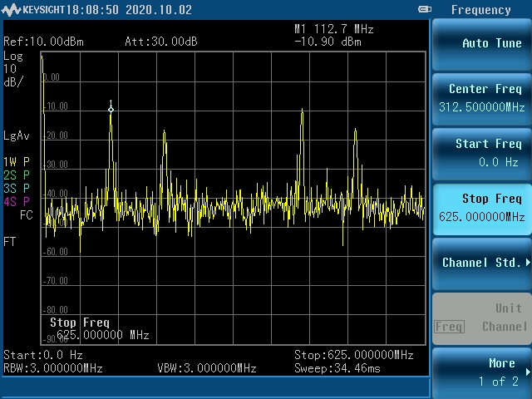The image size is (532, 399).
Task: Click the date and time 18:08:50 2020.10.02
Action: coord(129,10)
